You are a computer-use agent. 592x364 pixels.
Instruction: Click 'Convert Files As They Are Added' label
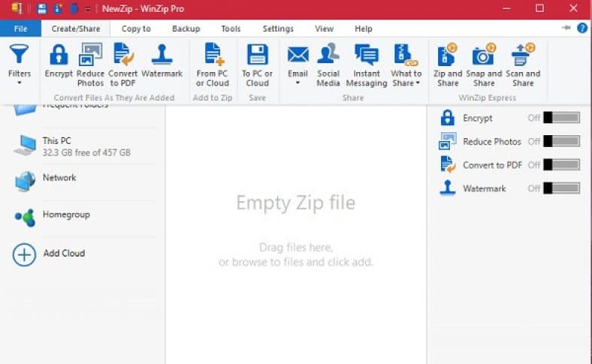click(114, 98)
